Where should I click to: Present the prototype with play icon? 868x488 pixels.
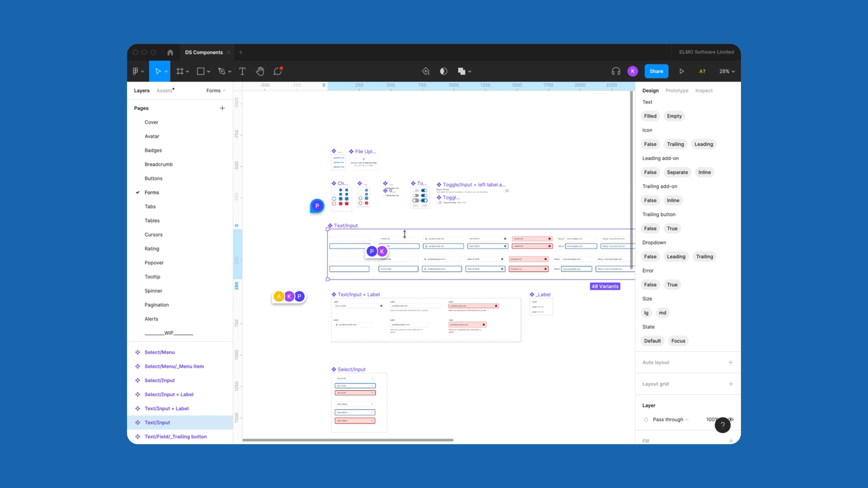pos(682,71)
